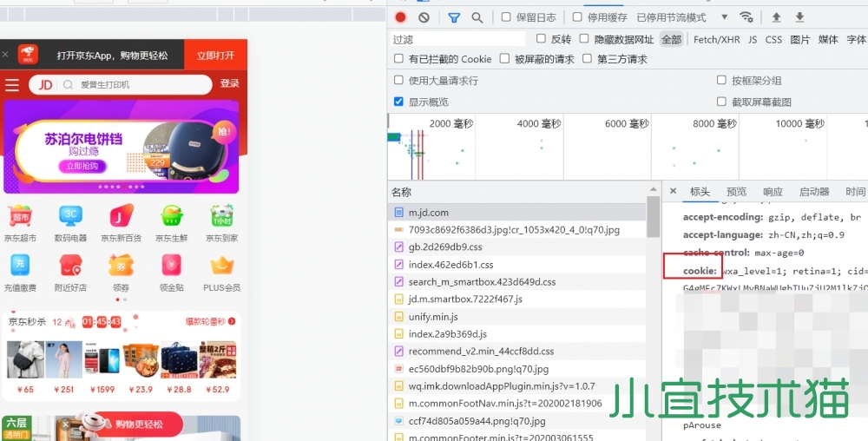This screenshot has width=868, height=441.
Task: Enable 使用大量请求行 checkbox
Action: coord(398,80)
